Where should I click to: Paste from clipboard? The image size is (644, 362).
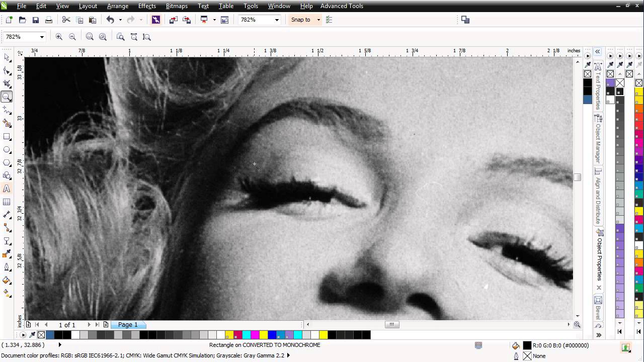[93, 20]
